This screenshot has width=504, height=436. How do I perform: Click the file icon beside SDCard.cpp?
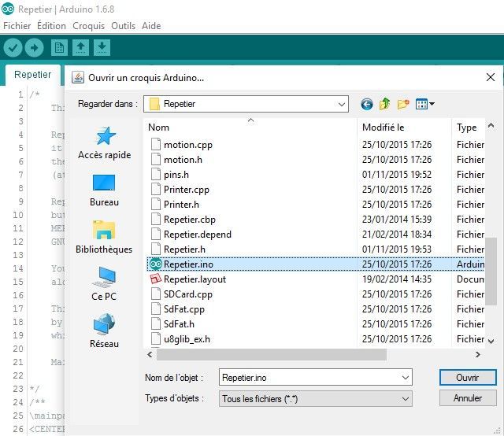[156, 294]
